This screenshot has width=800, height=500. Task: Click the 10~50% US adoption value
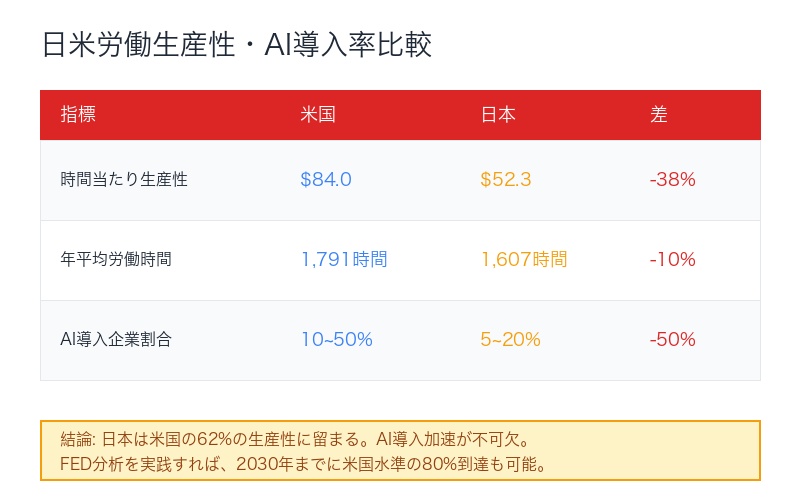pos(336,340)
